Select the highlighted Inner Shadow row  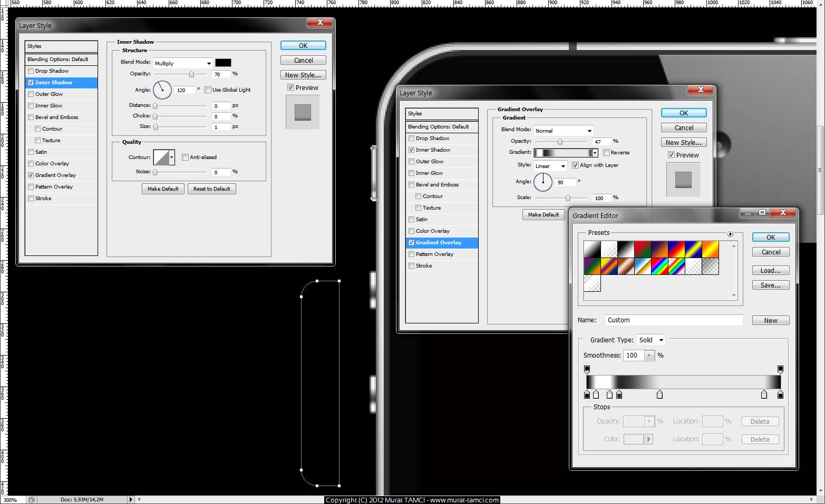(61, 83)
